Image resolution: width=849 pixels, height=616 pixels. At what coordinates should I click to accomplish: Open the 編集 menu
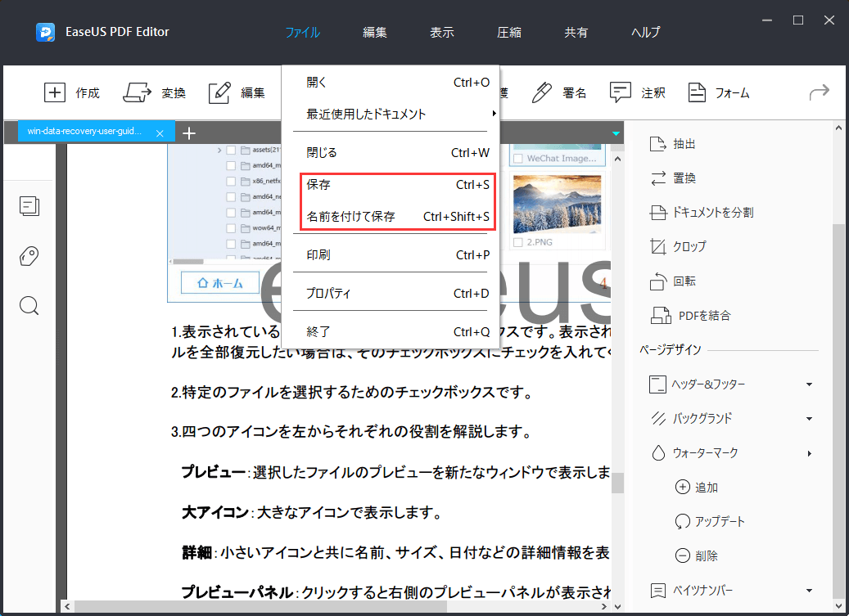374,32
